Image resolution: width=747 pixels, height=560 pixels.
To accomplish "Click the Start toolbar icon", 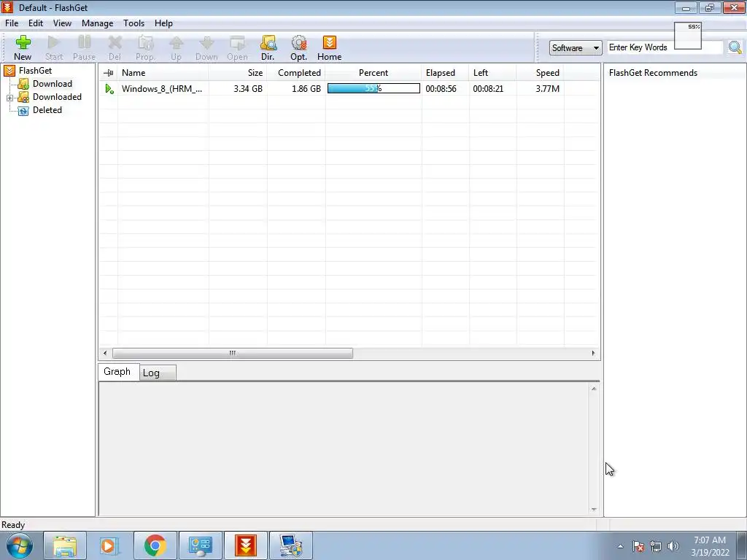I will [54, 48].
